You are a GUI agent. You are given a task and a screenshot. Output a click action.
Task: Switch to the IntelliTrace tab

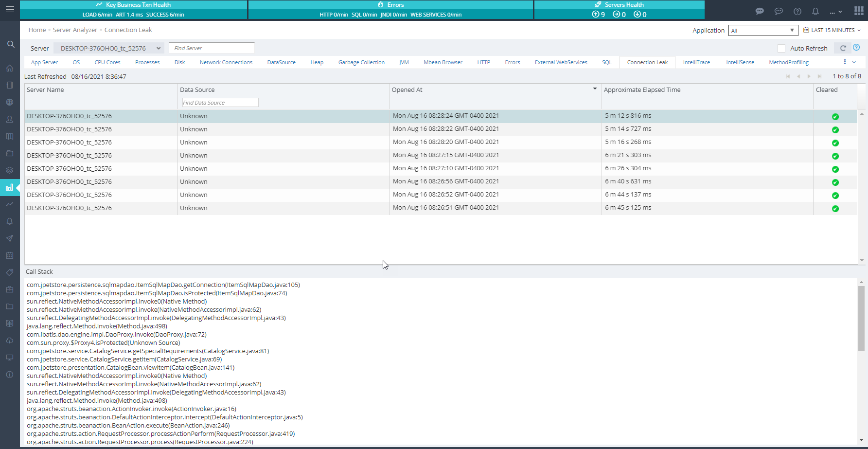(696, 62)
